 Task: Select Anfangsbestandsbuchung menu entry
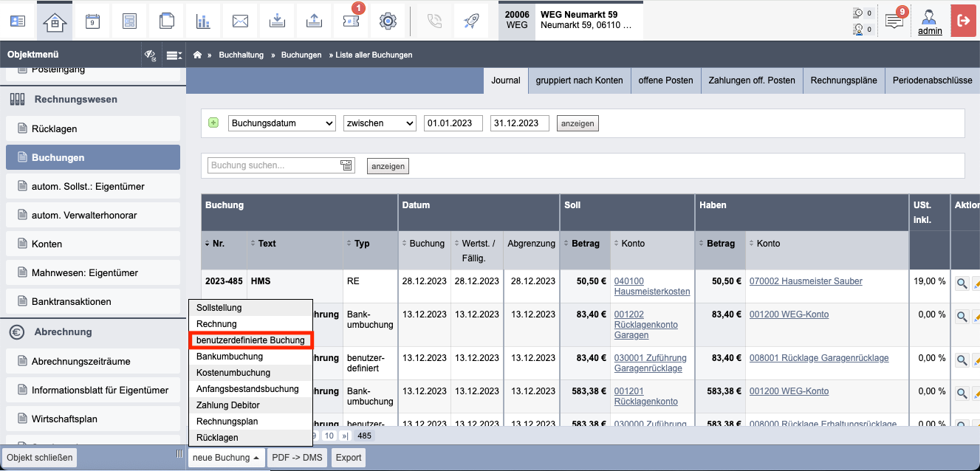pos(250,389)
